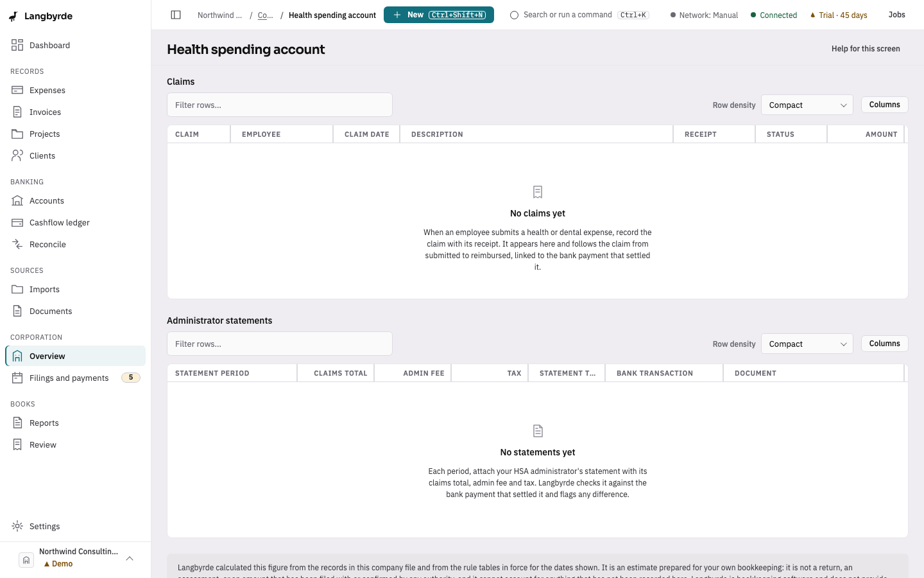Sort claims by Amount column
This screenshot has height=578, width=924.
(x=866, y=134)
